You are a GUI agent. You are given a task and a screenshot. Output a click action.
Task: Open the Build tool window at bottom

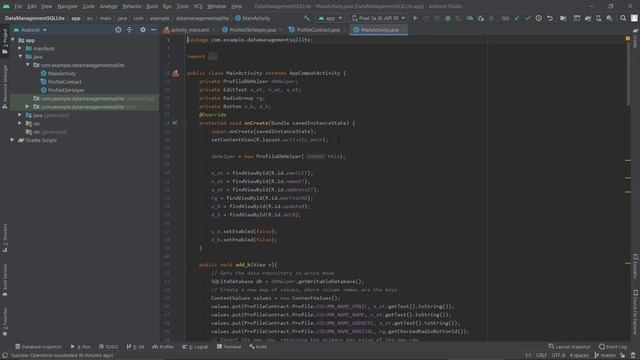coord(258,347)
